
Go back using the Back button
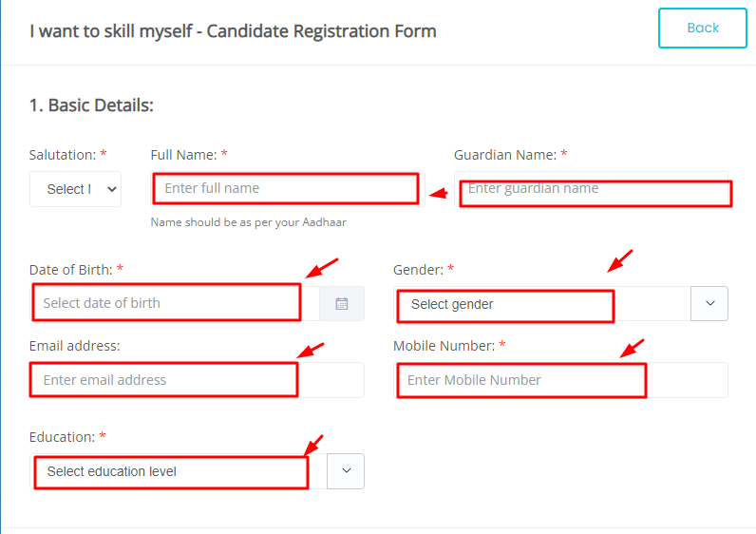703,28
